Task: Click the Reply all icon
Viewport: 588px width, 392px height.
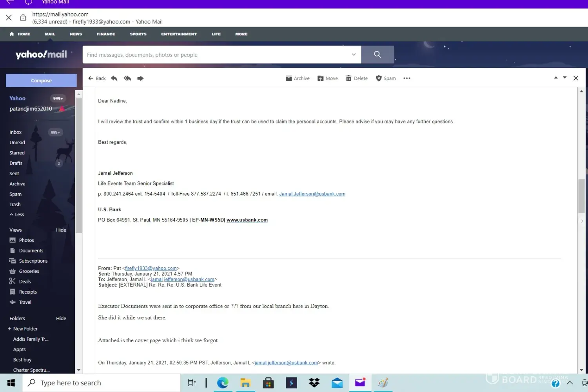Action: [127, 78]
